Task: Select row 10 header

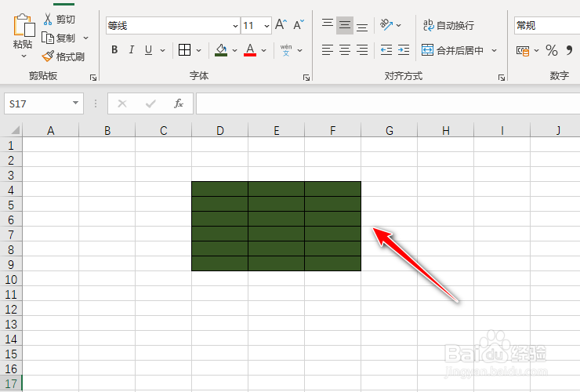Action: (x=11, y=279)
